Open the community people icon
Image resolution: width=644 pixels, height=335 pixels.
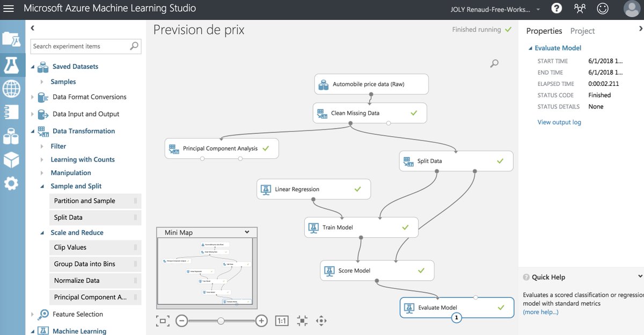pos(580,9)
